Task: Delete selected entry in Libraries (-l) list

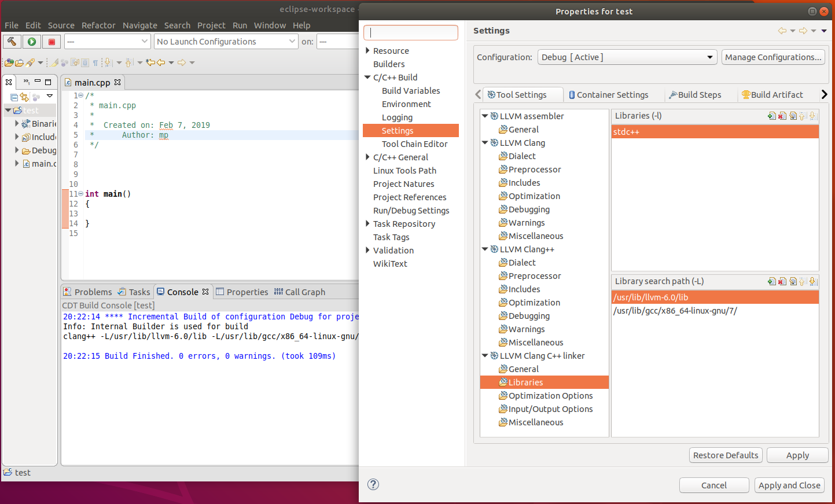Action: click(x=782, y=116)
